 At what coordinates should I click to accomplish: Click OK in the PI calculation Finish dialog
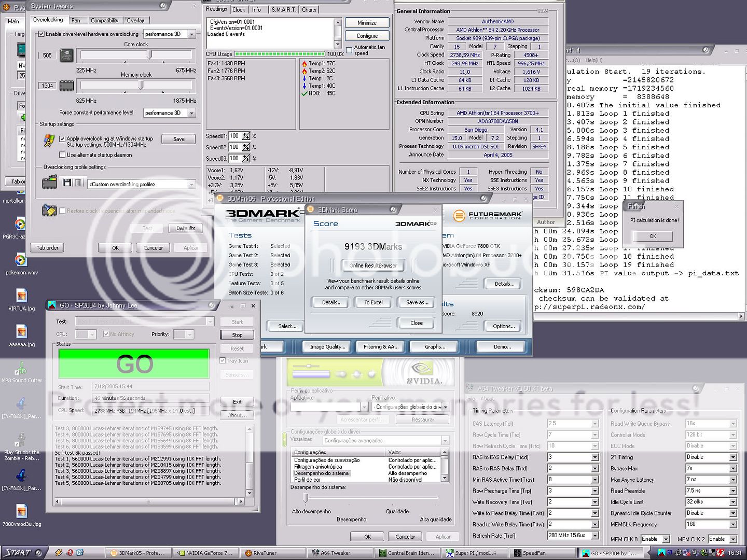click(x=653, y=236)
